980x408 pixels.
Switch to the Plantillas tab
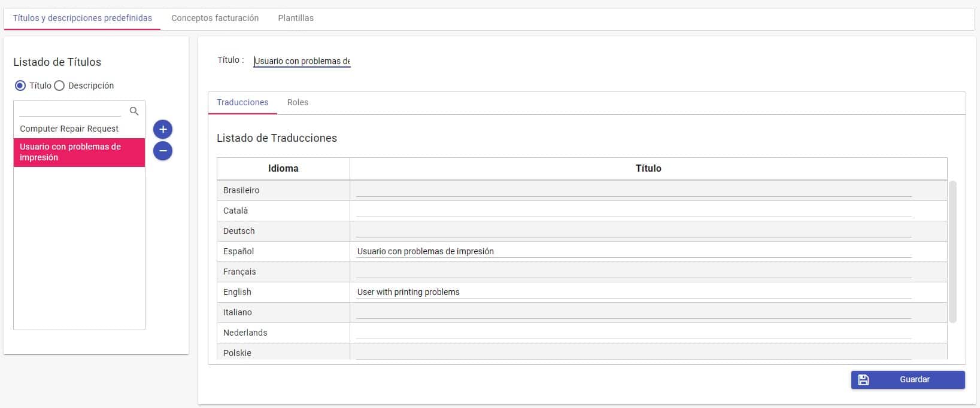[x=296, y=18]
